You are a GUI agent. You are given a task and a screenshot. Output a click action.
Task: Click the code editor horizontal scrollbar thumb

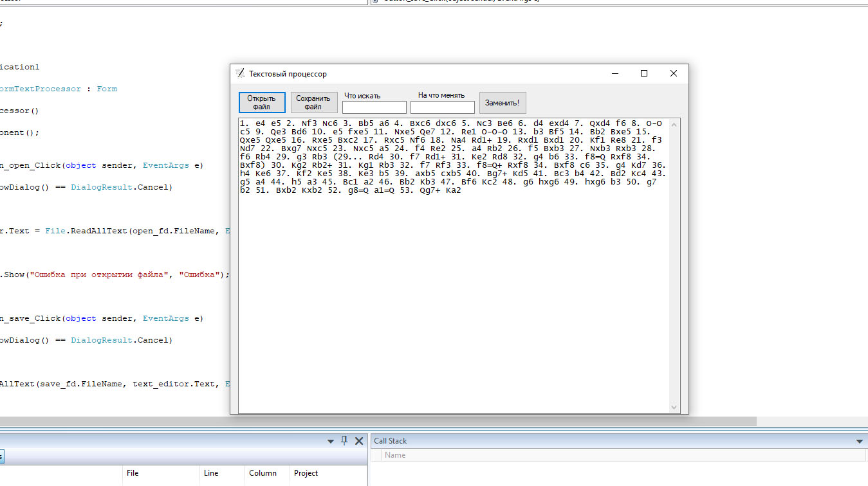(x=378, y=422)
